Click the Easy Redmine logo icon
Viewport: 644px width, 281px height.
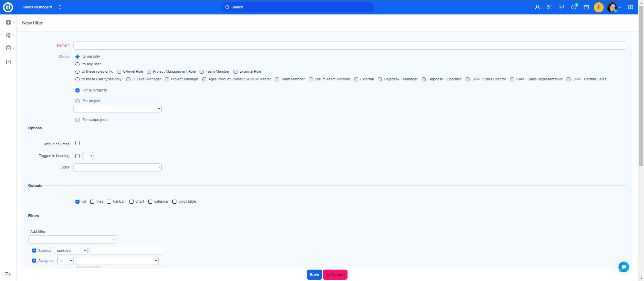(8, 7)
